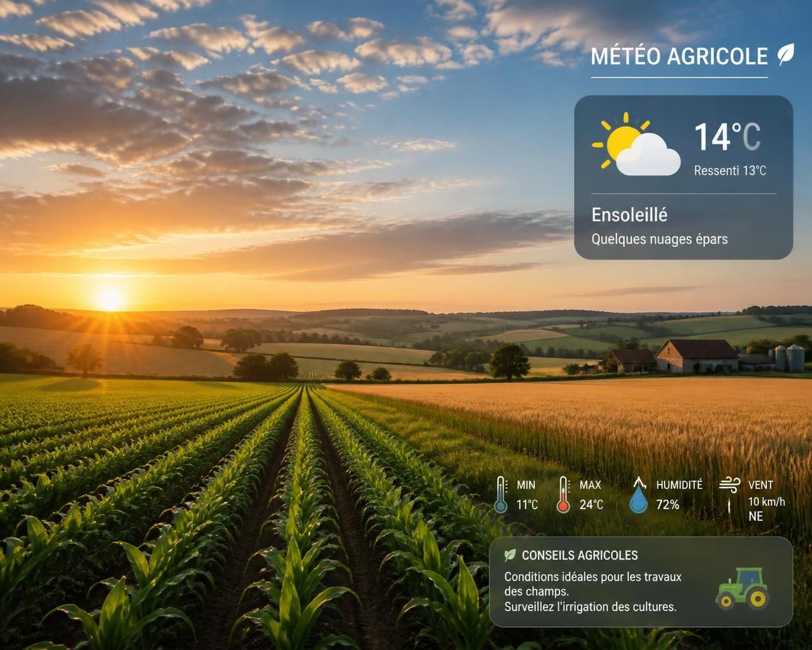Screen dimensions: 812x650
Task: Click the MÉTÉO AGRICOLE title
Action: coord(679,56)
